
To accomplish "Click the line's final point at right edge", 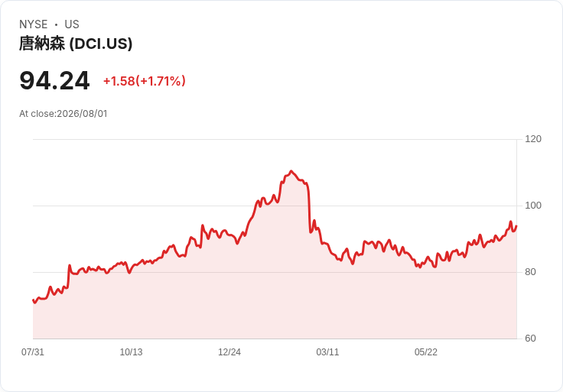I will point(516,226).
